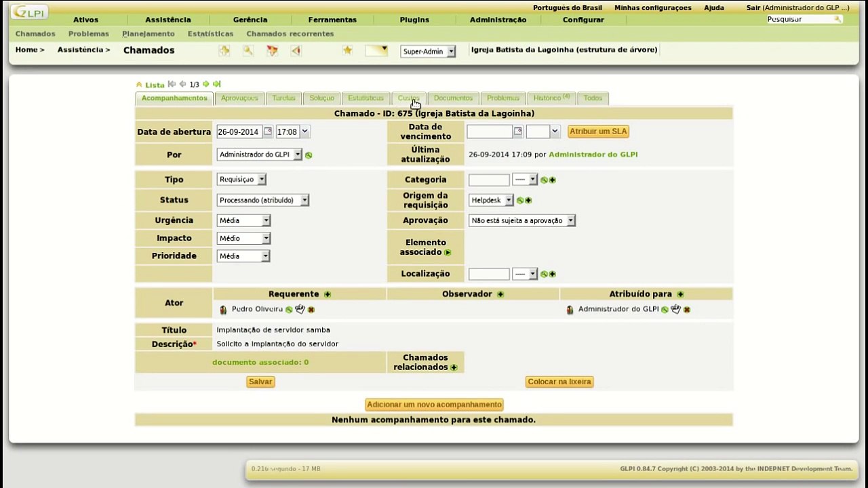Click the search tickets magnifier icon in breadcrumb bar
The height and width of the screenshot is (488, 868).
[248, 50]
